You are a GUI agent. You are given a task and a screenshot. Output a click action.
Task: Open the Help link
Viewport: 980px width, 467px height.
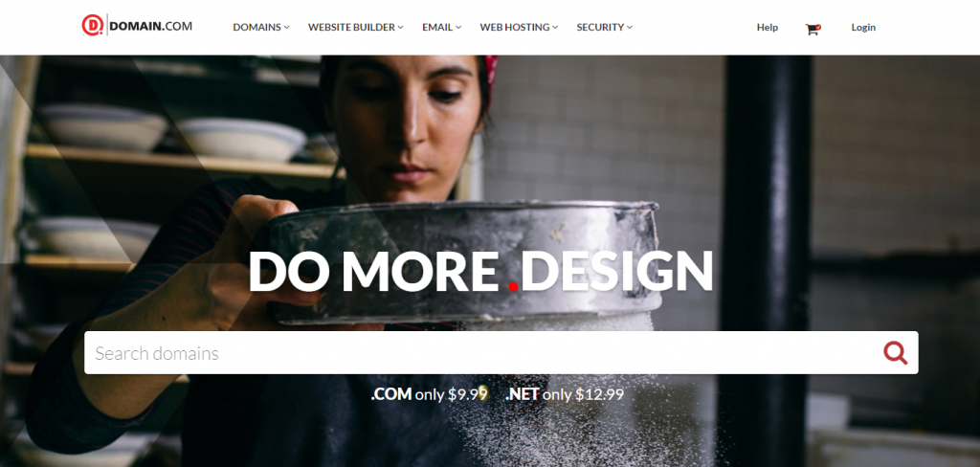coord(768,28)
